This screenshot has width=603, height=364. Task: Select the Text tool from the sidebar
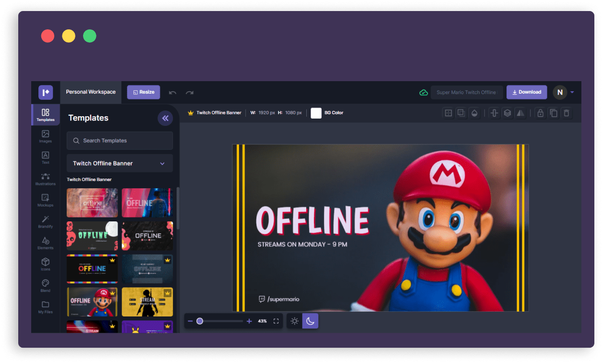tap(45, 158)
